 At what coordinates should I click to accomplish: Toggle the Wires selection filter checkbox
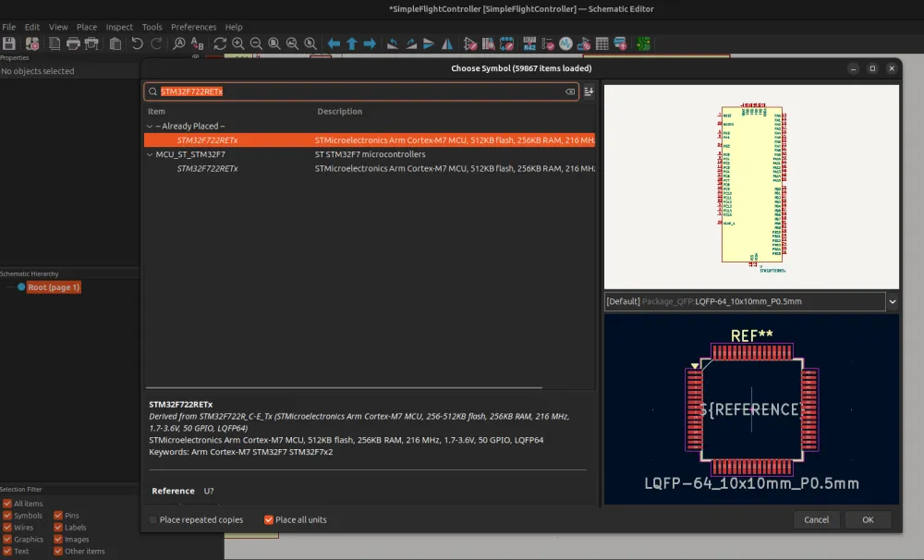coord(7,528)
